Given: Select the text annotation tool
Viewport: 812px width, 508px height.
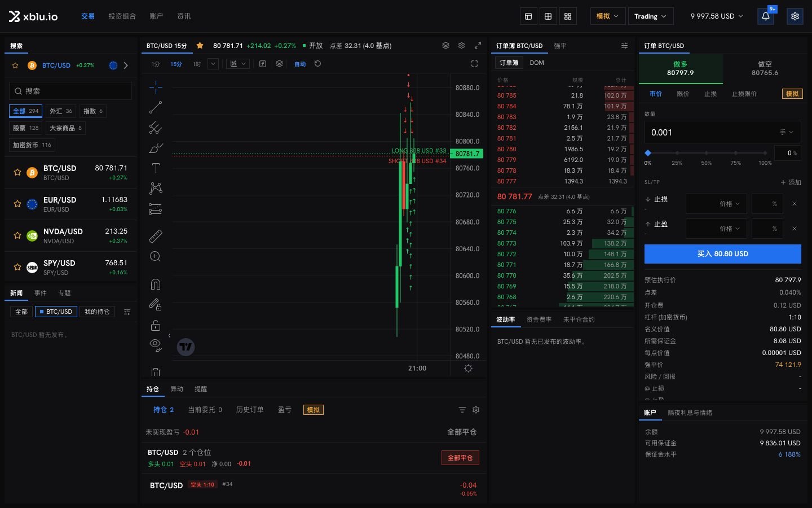Looking at the screenshot, I should [156, 168].
